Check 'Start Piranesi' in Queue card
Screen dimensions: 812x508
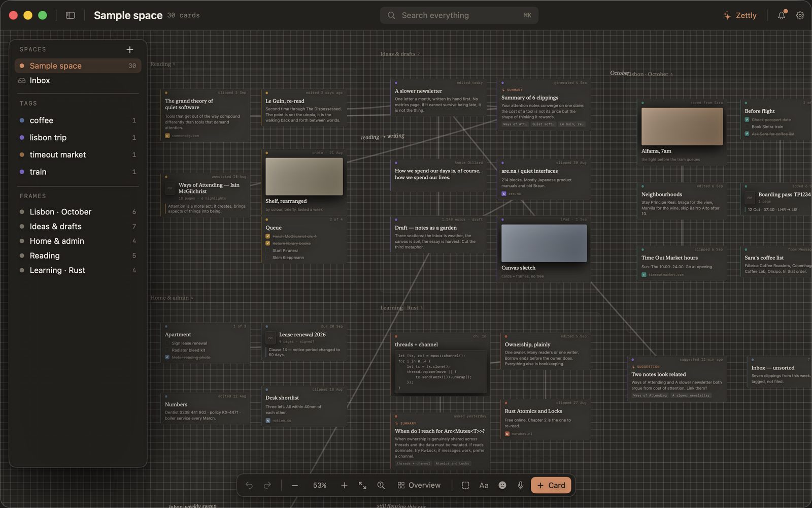(x=268, y=250)
